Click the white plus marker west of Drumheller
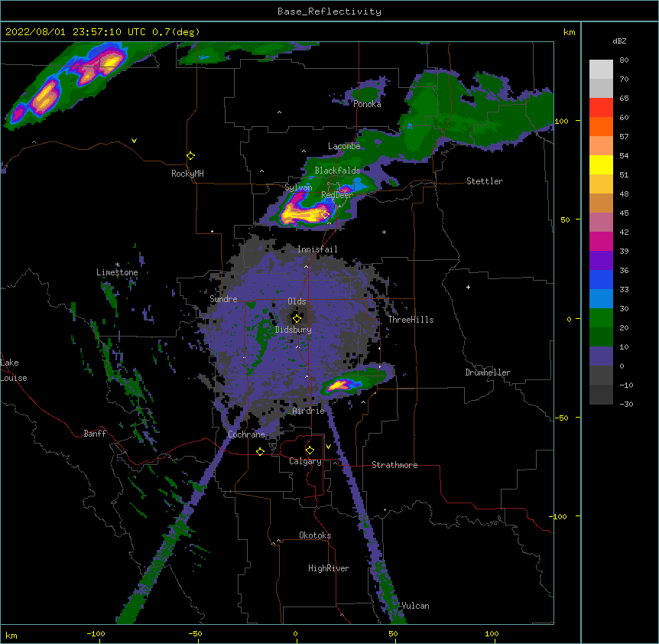 pos(468,287)
